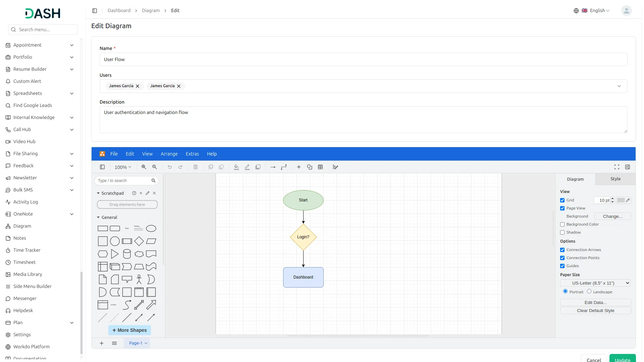The image size is (644, 362).
Task: Open the grid color swatch picker
Action: (x=621, y=200)
